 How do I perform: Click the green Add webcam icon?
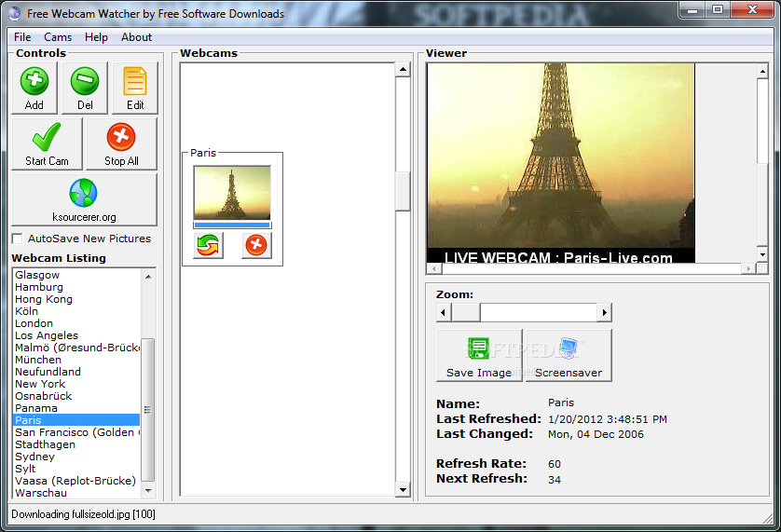point(34,81)
